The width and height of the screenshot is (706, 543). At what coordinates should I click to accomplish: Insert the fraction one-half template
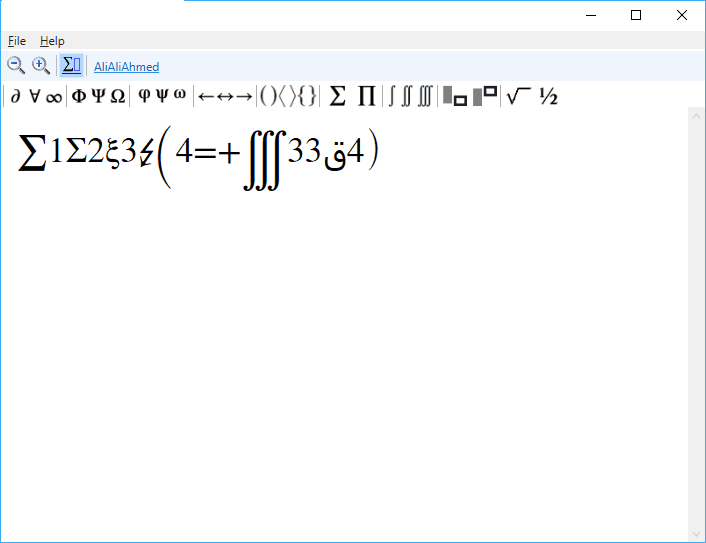548,96
